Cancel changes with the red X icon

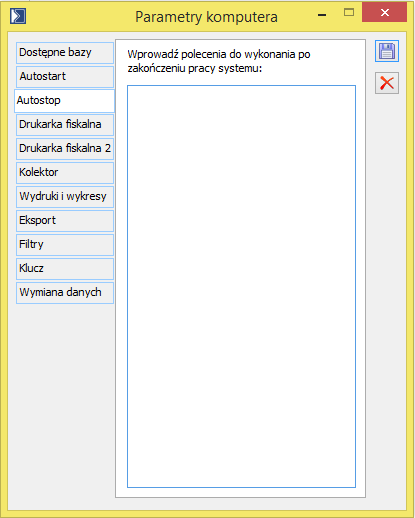click(x=387, y=83)
